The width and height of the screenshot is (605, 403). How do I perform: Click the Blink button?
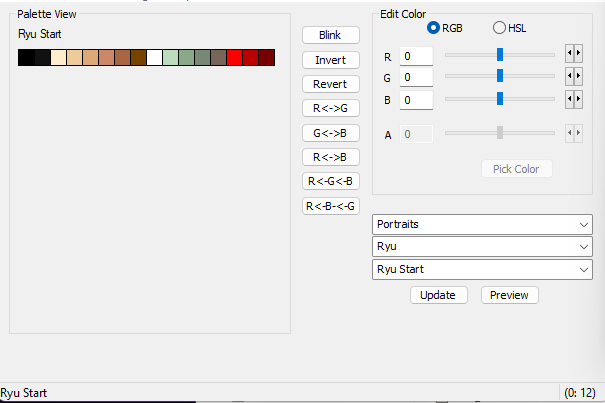pos(331,35)
